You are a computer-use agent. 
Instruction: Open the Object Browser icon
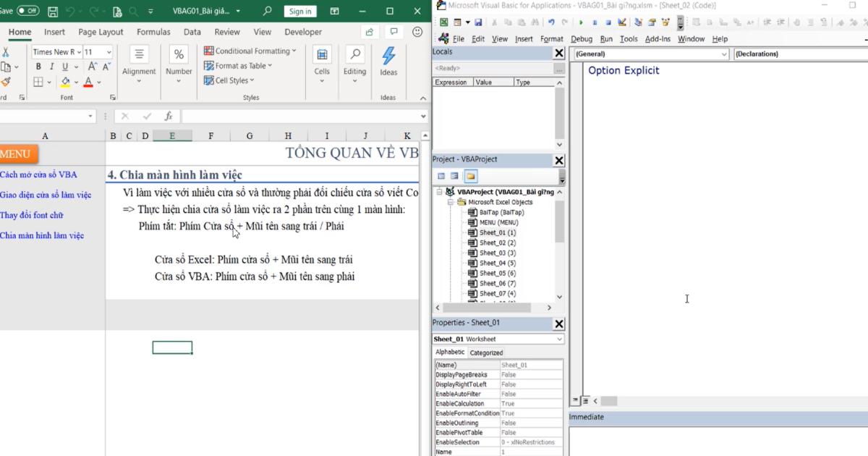point(665,22)
